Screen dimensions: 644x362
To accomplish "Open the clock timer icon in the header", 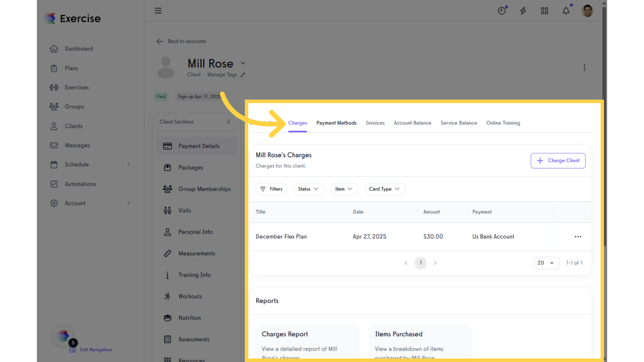I will click(502, 11).
